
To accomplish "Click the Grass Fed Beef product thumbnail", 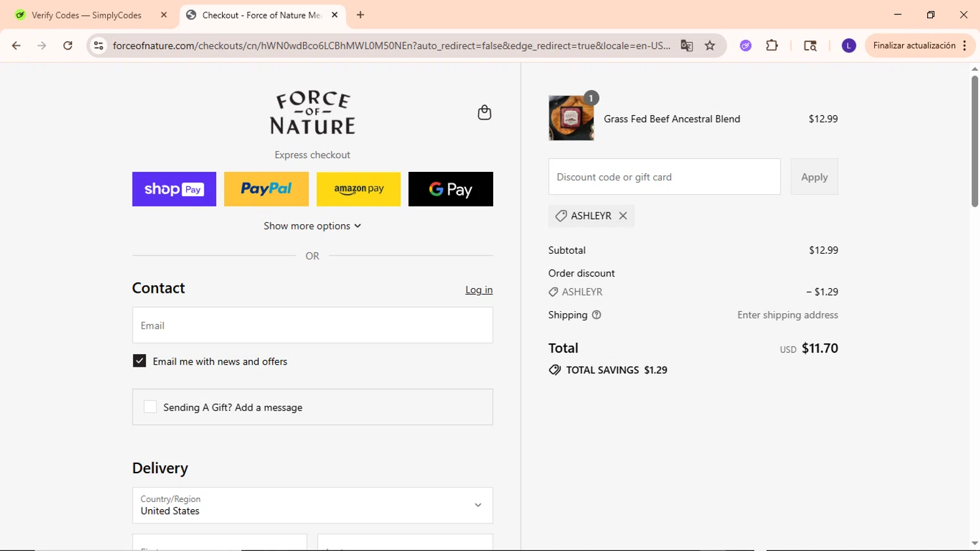I will (571, 118).
